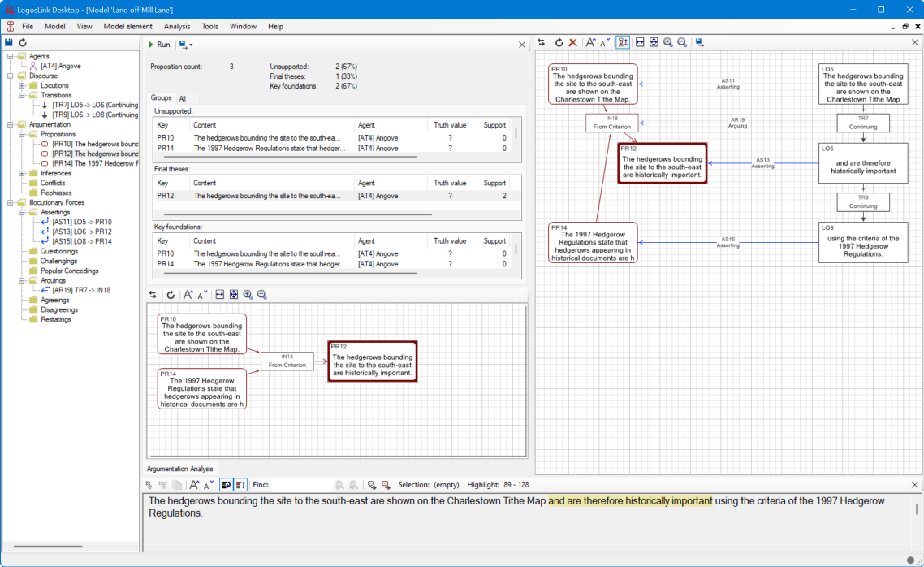Open the export dropdown arrow next to Run
This screenshot has height=567, width=924.
[x=190, y=45]
